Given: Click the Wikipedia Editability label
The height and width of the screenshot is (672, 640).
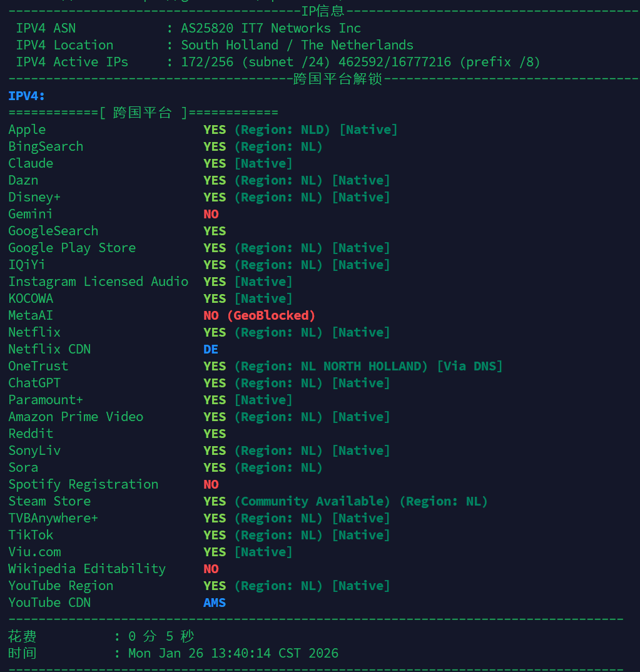Looking at the screenshot, I should 87,569.
